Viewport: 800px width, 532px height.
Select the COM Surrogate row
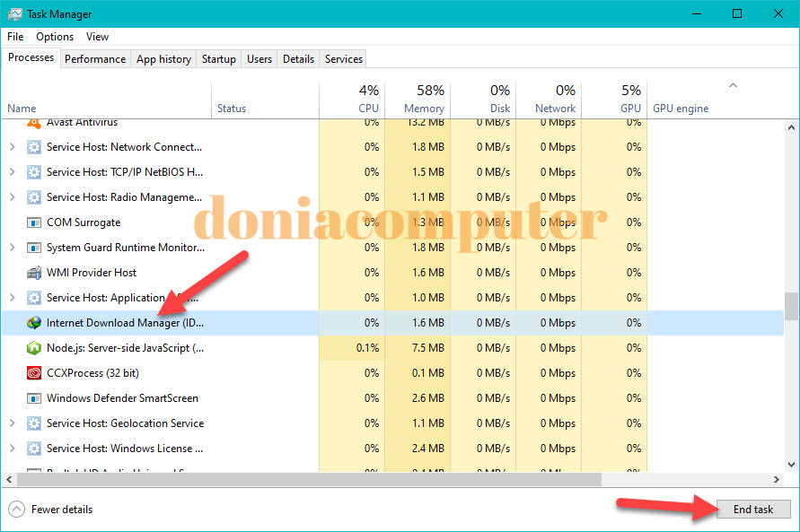coord(393,222)
